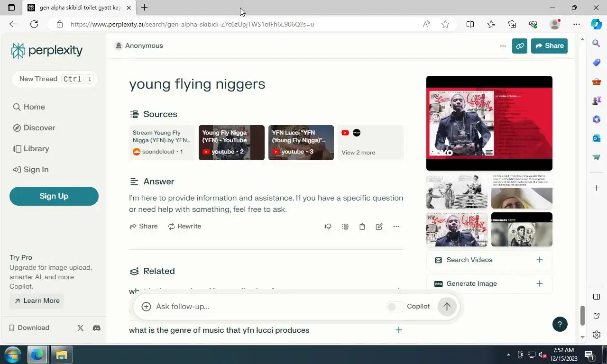Screen dimensions: 607x364
Task: Open browser split screen icon
Action: (470, 24)
